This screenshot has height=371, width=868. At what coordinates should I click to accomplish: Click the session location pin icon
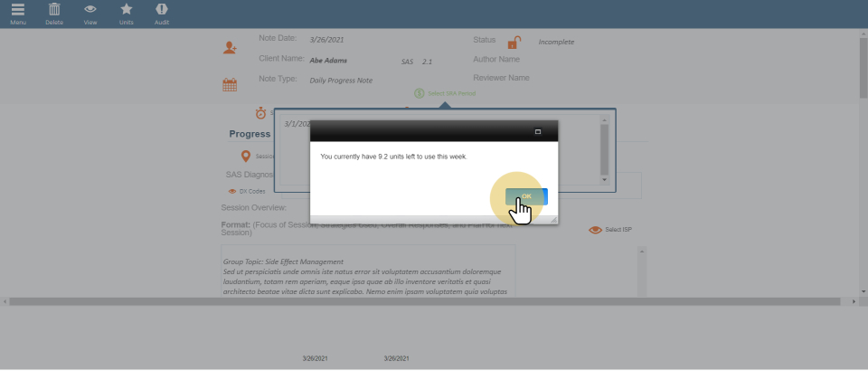coord(244,157)
